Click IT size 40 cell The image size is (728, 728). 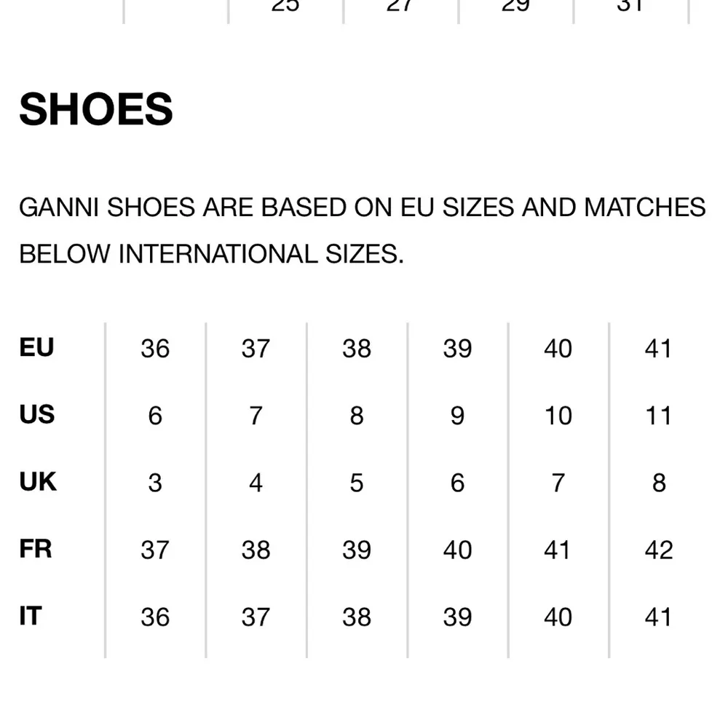tap(558, 617)
